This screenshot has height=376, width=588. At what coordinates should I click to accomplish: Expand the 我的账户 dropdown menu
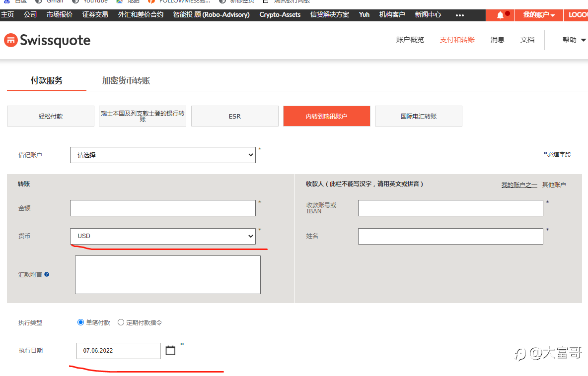point(538,15)
